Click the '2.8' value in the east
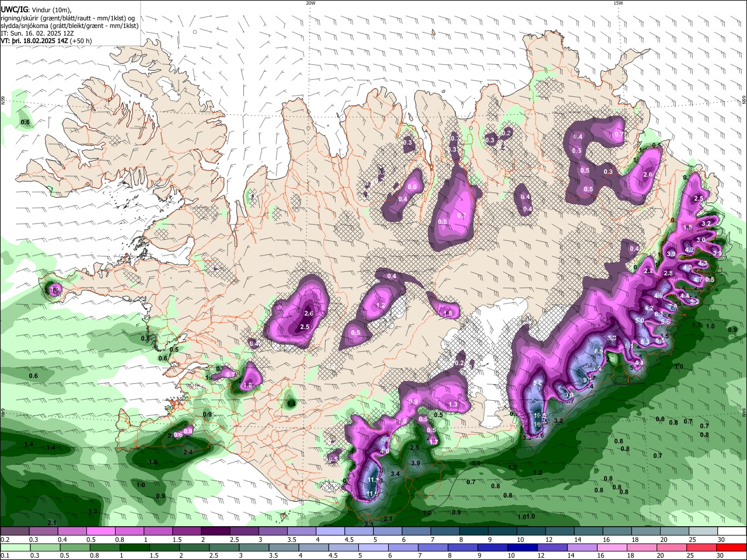 pyautogui.click(x=668, y=273)
